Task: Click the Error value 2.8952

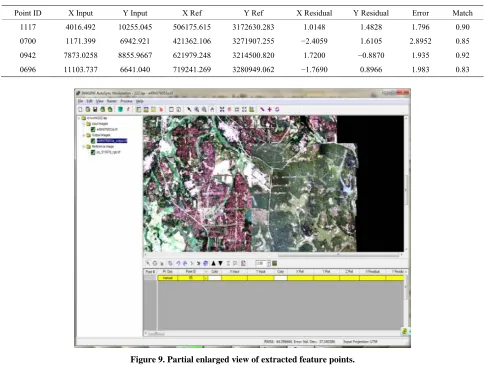Action: (420, 41)
